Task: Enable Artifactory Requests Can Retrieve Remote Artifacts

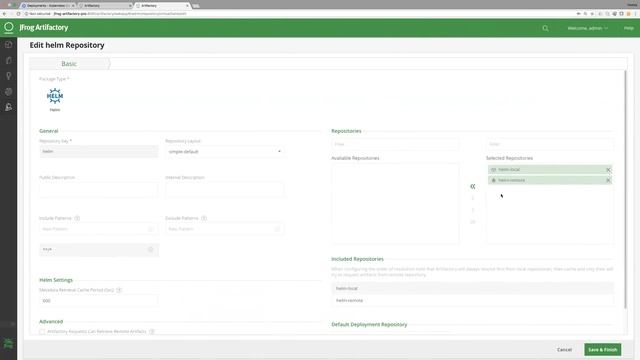Action: pos(42,332)
